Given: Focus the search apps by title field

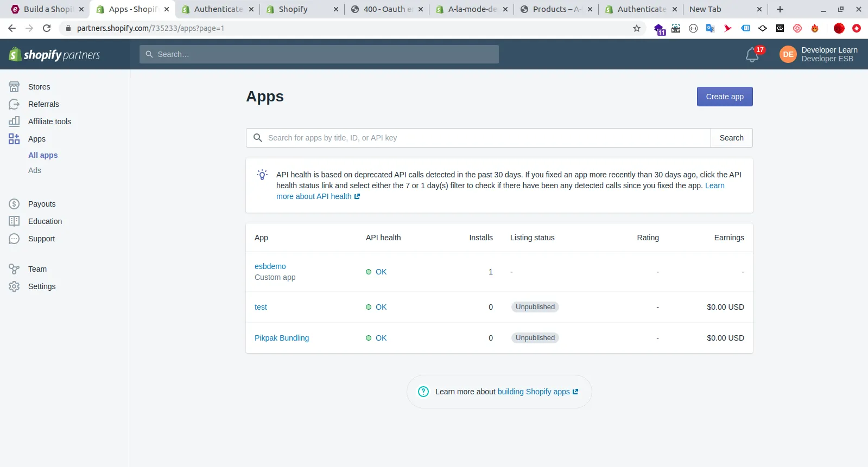Looking at the screenshot, I should point(478,138).
